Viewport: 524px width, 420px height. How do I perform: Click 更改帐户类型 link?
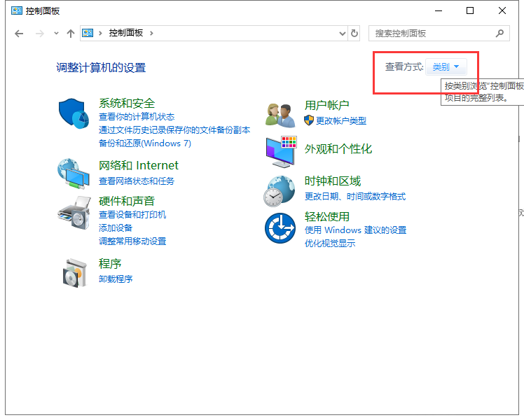tap(341, 121)
